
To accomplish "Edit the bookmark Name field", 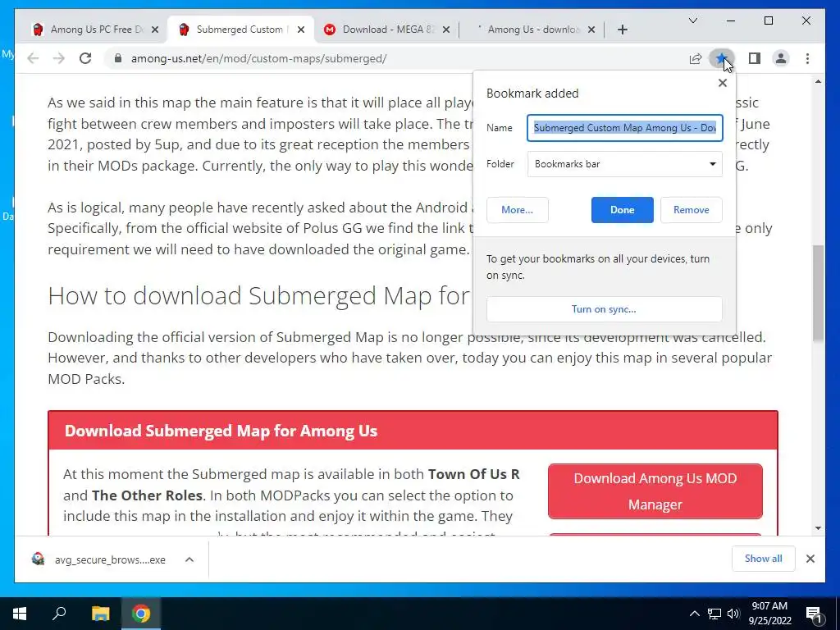I will click(x=624, y=128).
